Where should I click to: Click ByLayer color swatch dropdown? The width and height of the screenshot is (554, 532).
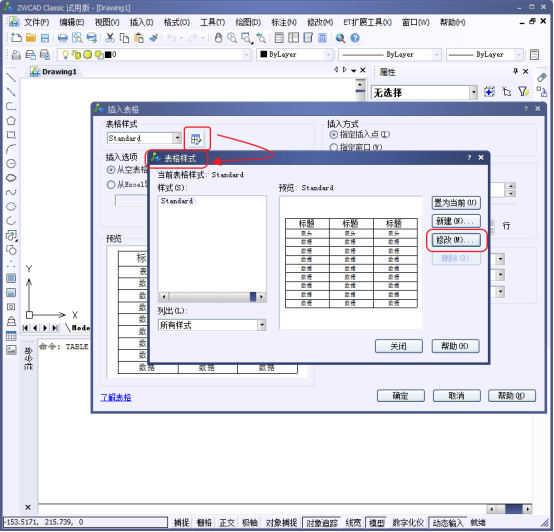click(295, 54)
